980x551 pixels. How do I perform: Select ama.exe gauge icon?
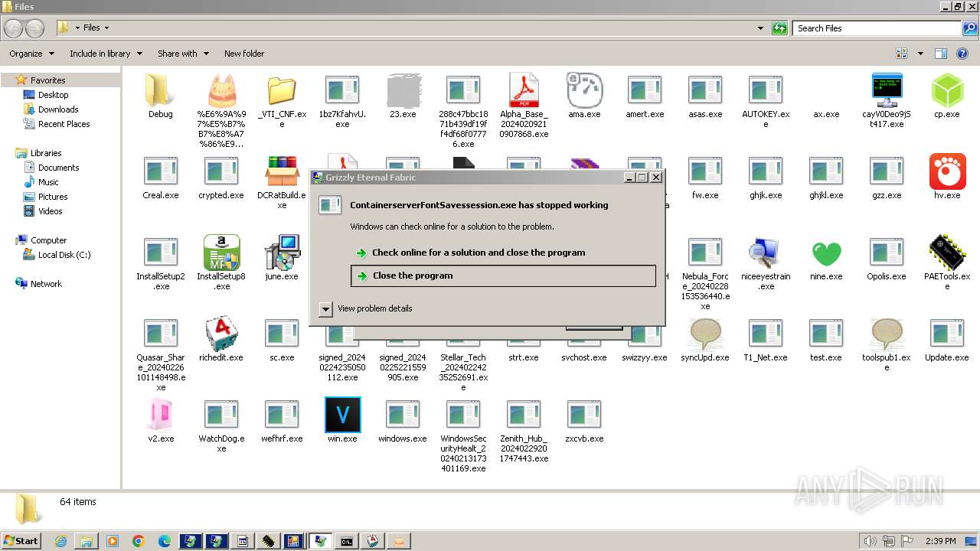coord(584,90)
